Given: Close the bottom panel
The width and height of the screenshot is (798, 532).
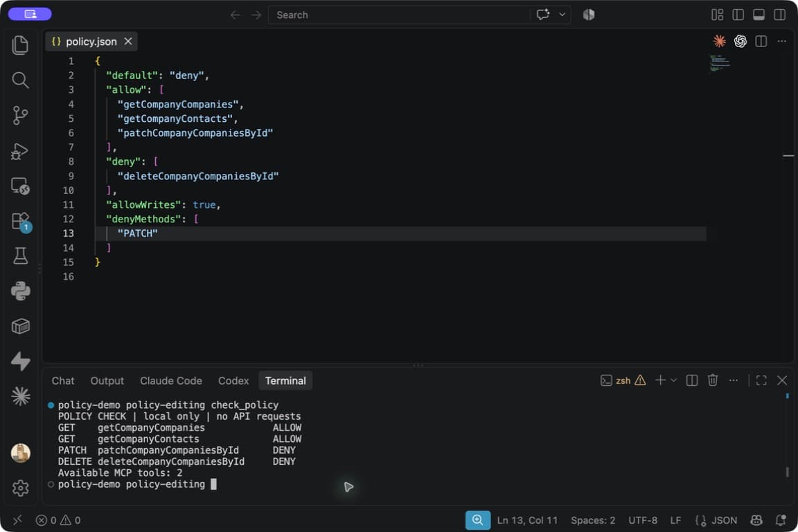Looking at the screenshot, I should 782,380.
